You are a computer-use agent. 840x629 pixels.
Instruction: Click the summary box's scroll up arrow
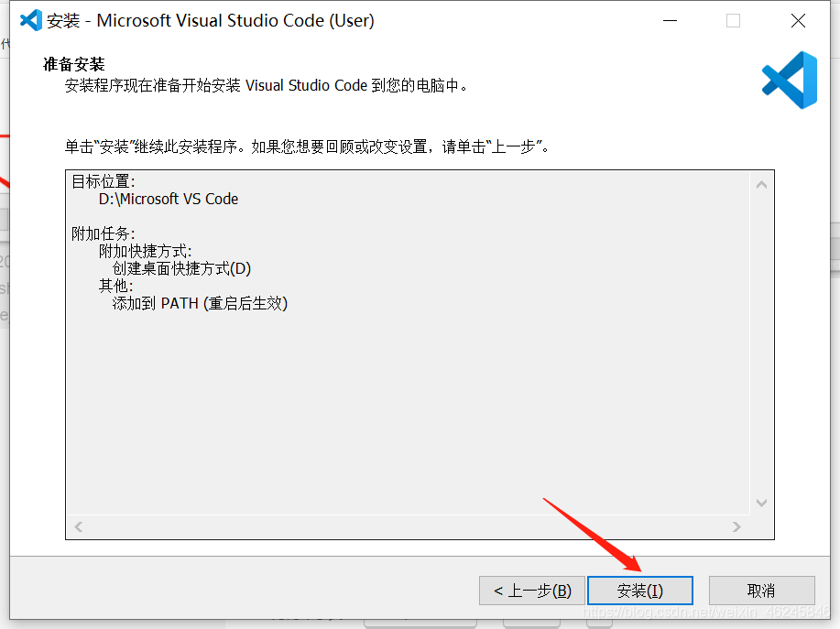761,185
